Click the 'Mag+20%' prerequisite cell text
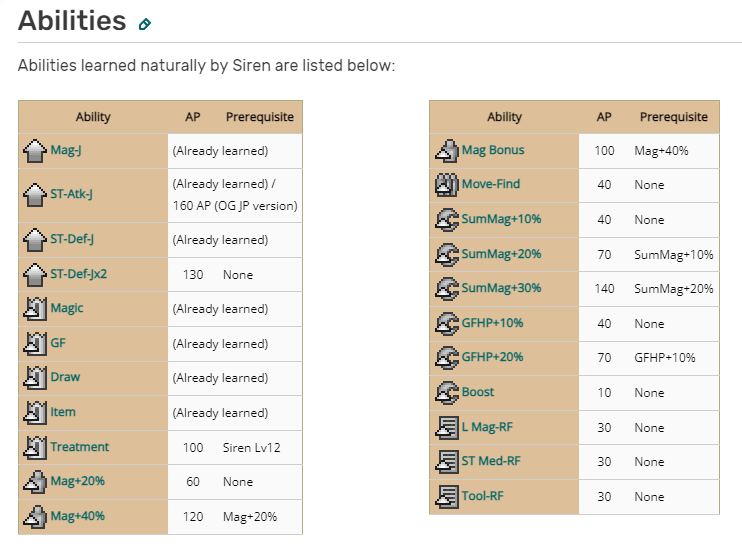 (x=250, y=517)
